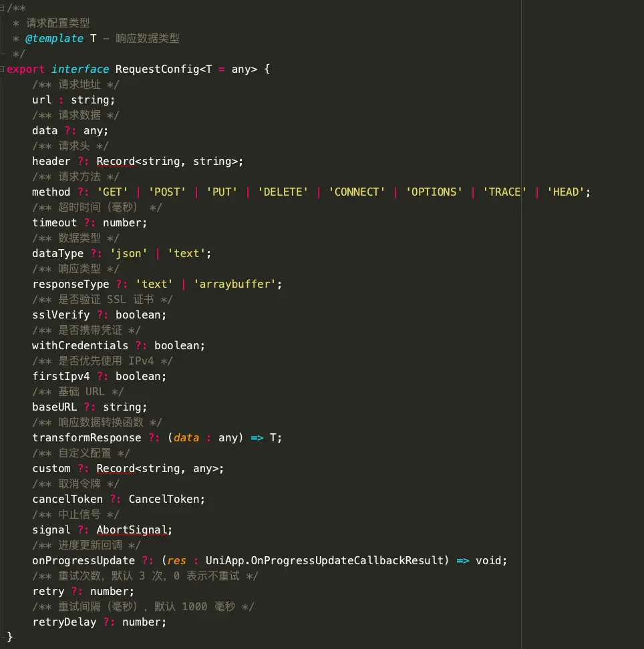This screenshot has height=649, width=644.
Task: Click the export keyword
Action: (x=25, y=69)
